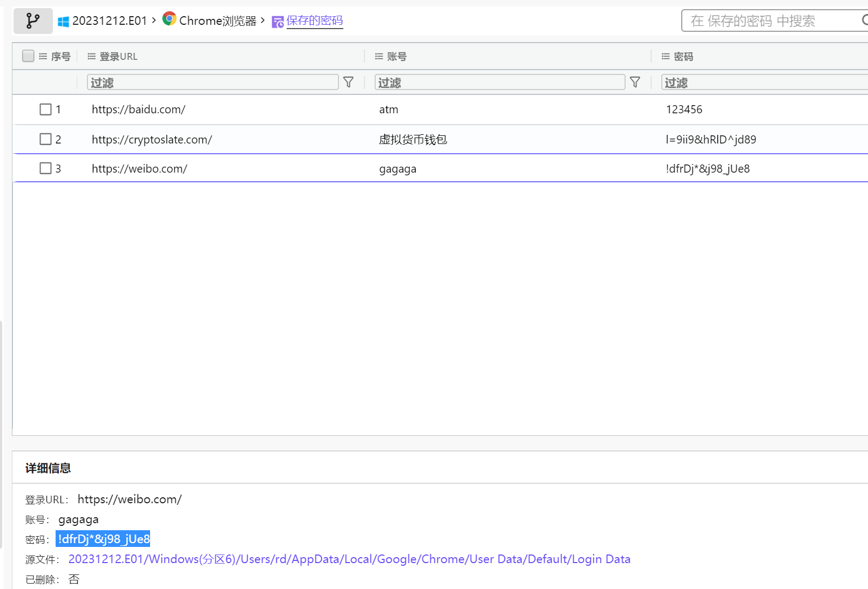The width and height of the screenshot is (868, 589).
Task: Check the row 1 baidu.com checkbox
Action: tap(46, 109)
